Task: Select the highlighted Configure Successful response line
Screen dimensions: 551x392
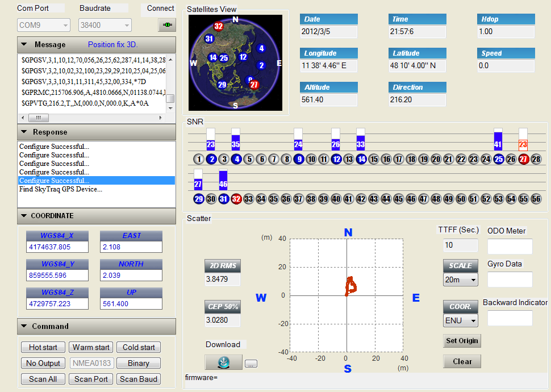Action: pos(97,180)
